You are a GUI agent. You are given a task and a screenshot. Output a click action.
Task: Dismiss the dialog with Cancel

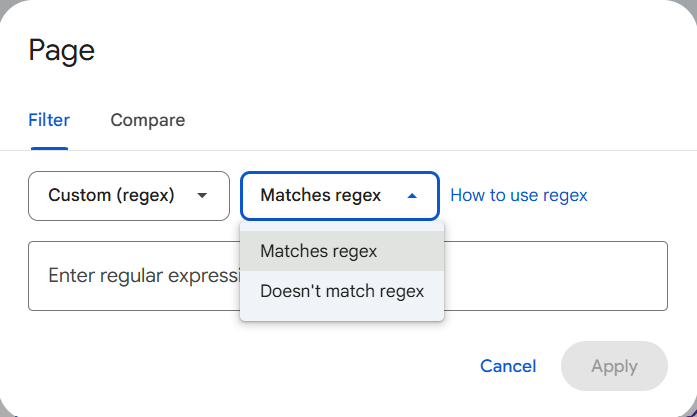508,366
